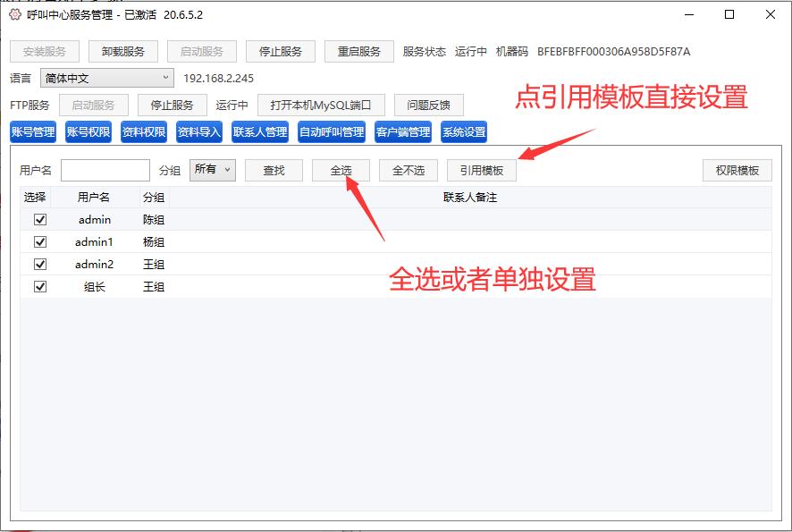792x532 pixels.
Task: Uncheck the checkbox for user admin2
Action: [40, 265]
